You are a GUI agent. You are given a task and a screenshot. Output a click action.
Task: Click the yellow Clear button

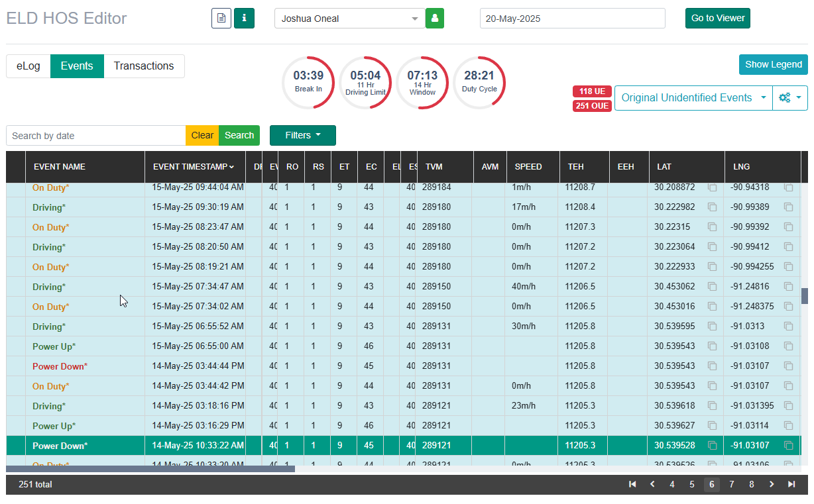point(202,135)
